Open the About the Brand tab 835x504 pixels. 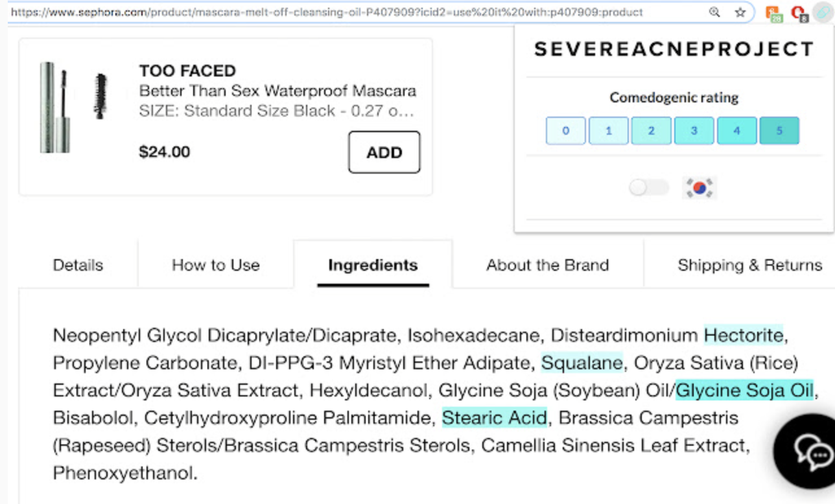click(x=548, y=265)
